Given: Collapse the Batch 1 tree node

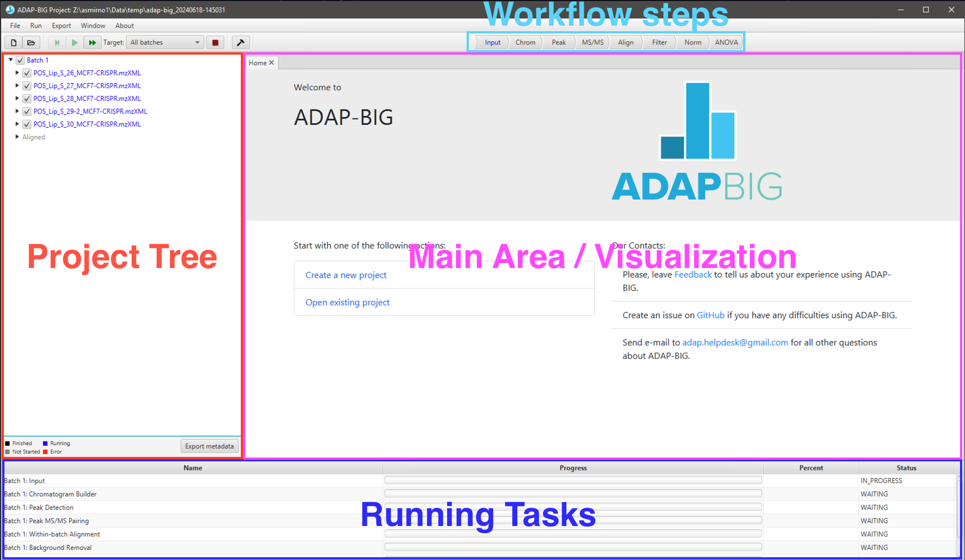Looking at the screenshot, I should 11,60.
